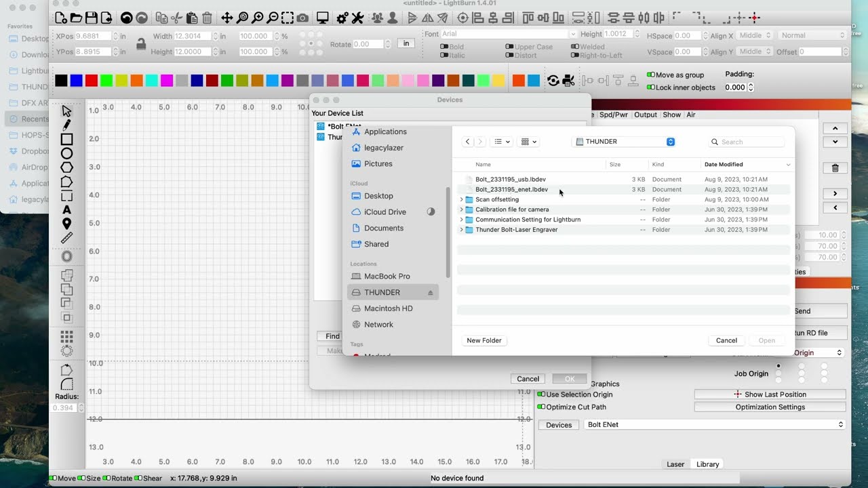The height and width of the screenshot is (488, 868).
Task: Toggle the Italic text switch
Action: tap(444, 56)
